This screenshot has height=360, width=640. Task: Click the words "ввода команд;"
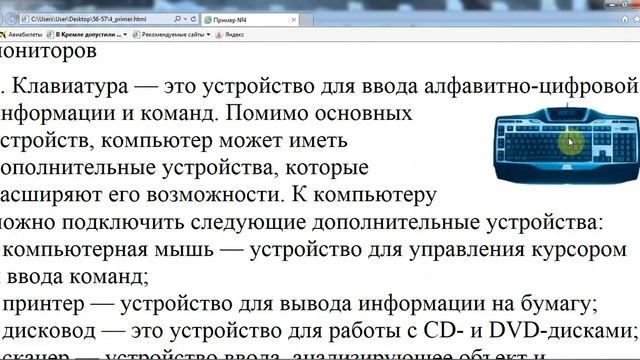(x=78, y=277)
